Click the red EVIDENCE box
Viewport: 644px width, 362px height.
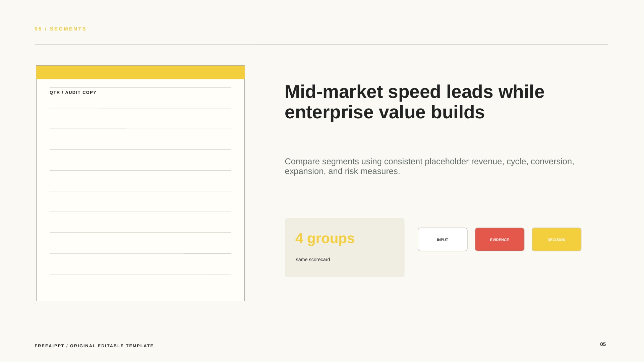pyautogui.click(x=500, y=239)
